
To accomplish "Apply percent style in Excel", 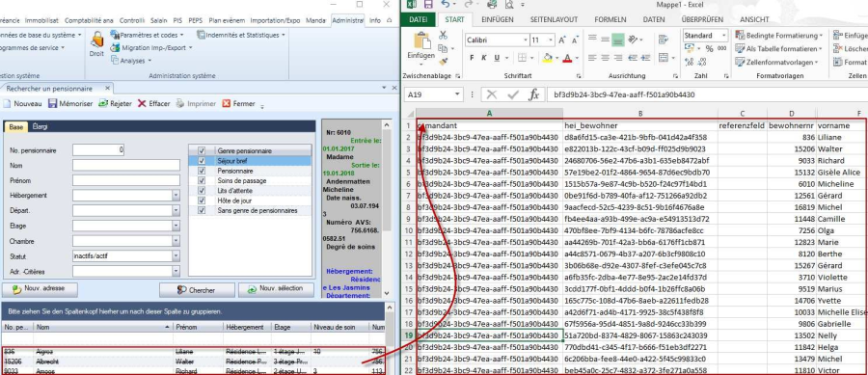I will tap(710, 48).
